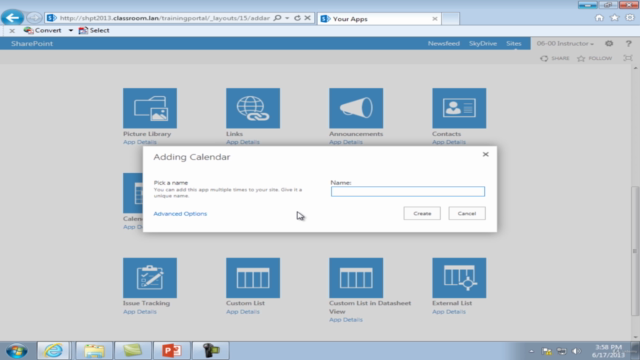Open App Details under Issue Tracking
The width and height of the screenshot is (640, 360).
pos(140,311)
